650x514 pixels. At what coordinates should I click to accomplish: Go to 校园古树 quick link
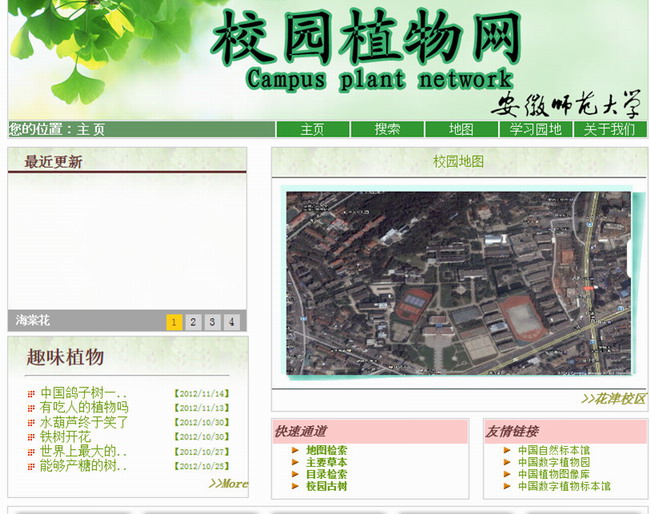coord(326,487)
